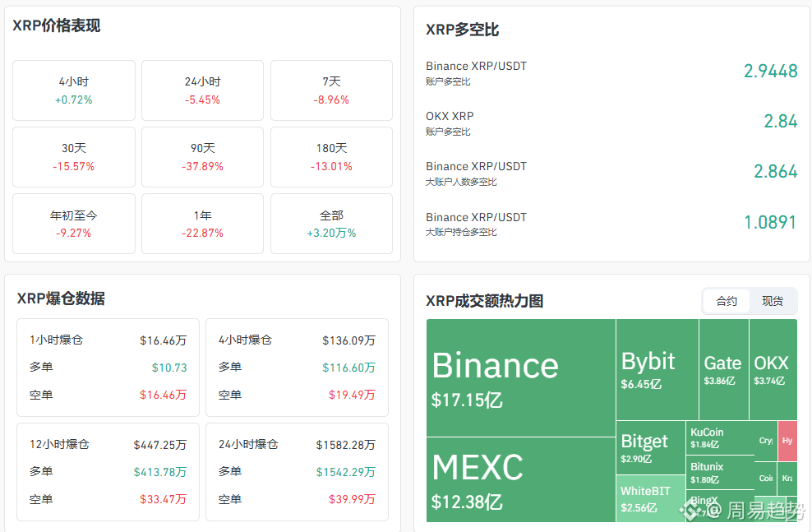Click the Gate heatmap tile
This screenshot has height=532, width=812.
724,369
